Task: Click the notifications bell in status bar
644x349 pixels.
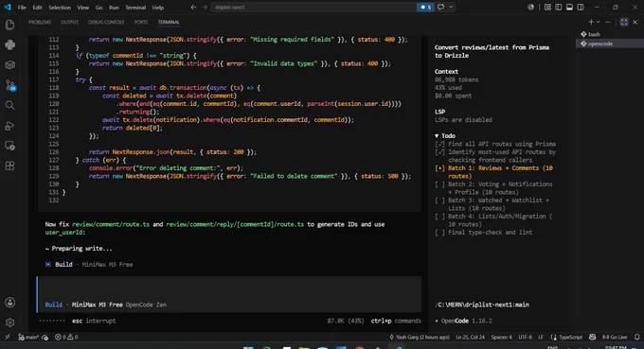Action: (636, 337)
